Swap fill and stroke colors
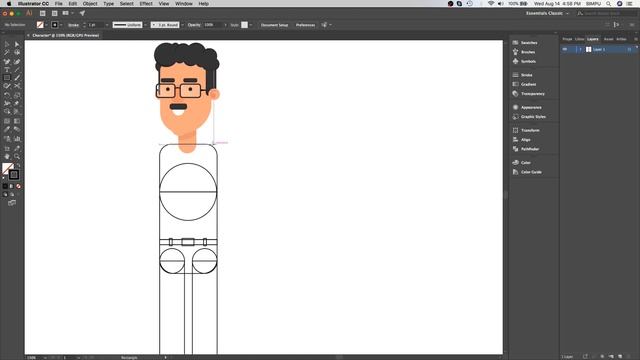 [x=18, y=165]
